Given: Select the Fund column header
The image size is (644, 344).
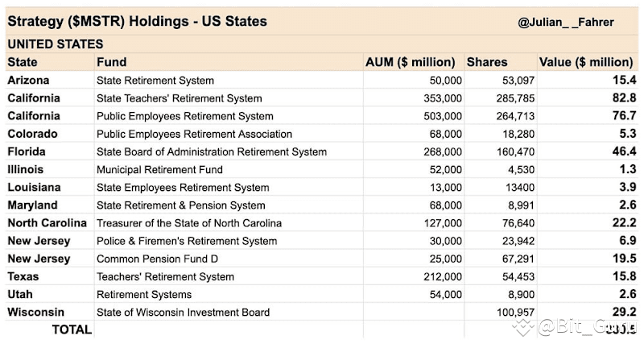Looking at the screenshot, I should pyautogui.click(x=111, y=62).
